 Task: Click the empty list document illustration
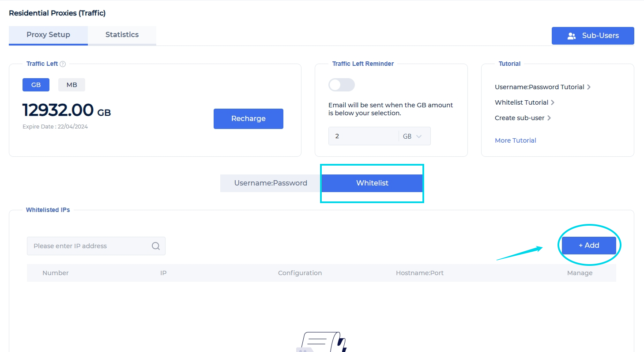point(321,342)
